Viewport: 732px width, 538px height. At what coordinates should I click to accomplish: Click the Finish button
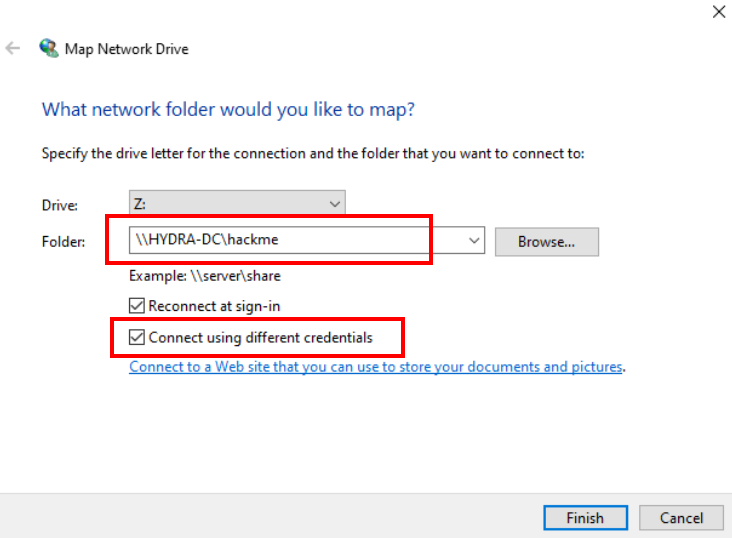585,517
